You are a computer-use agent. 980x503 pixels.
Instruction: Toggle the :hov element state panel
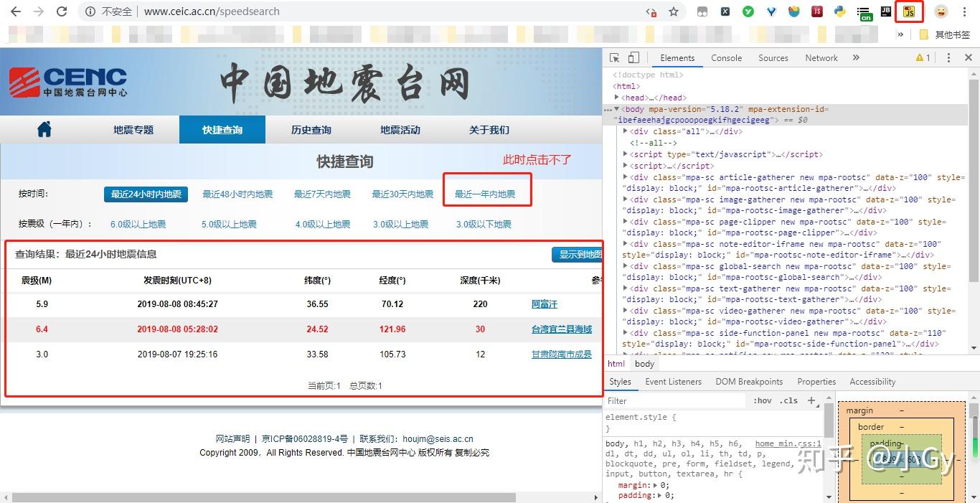(763, 401)
